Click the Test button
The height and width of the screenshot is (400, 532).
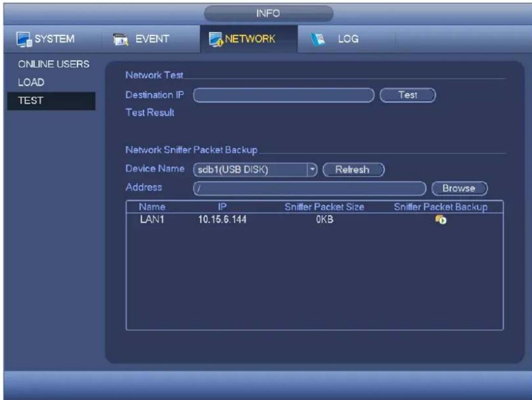pyautogui.click(x=408, y=95)
